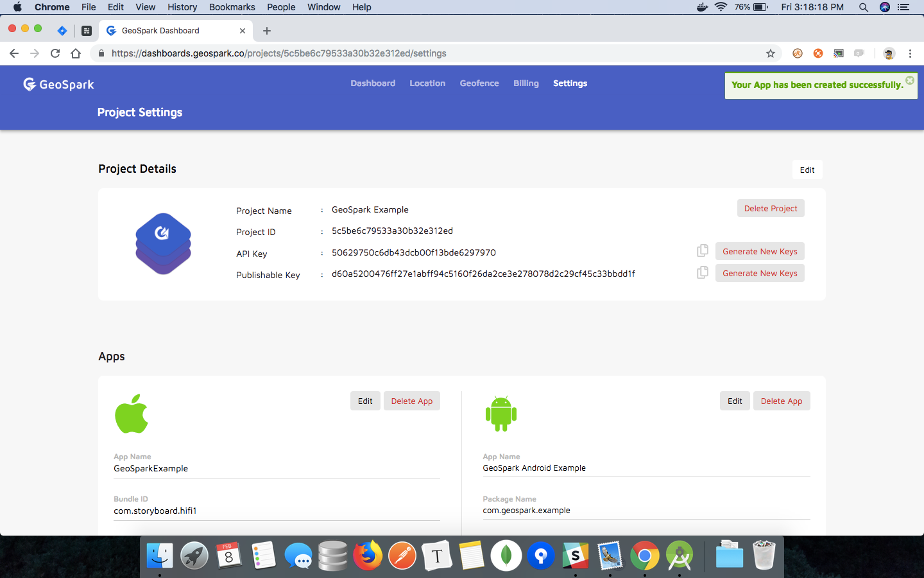The width and height of the screenshot is (924, 578).
Task: Select the Settings nav tab
Action: point(570,83)
